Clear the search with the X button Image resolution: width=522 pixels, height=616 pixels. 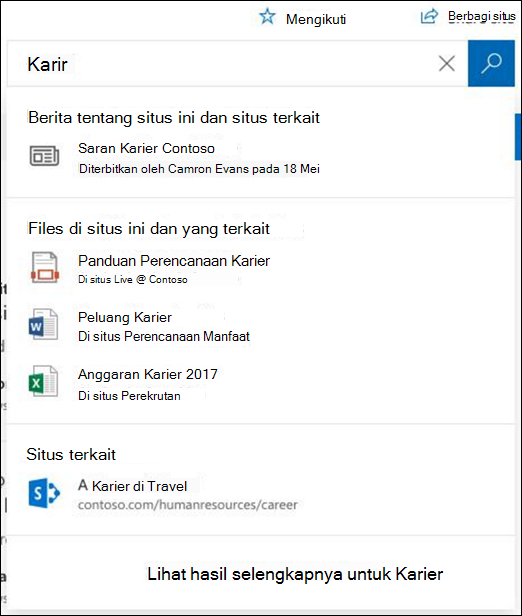point(447,63)
